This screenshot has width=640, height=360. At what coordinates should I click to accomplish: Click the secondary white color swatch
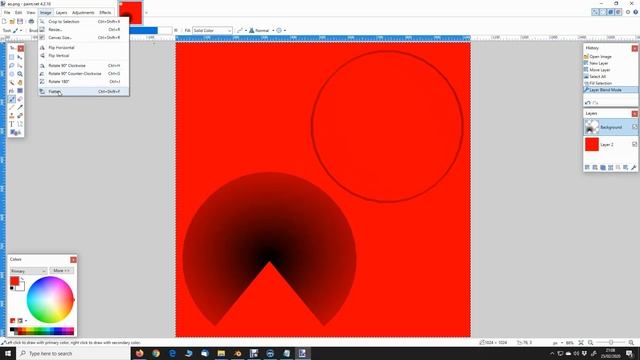[21, 287]
